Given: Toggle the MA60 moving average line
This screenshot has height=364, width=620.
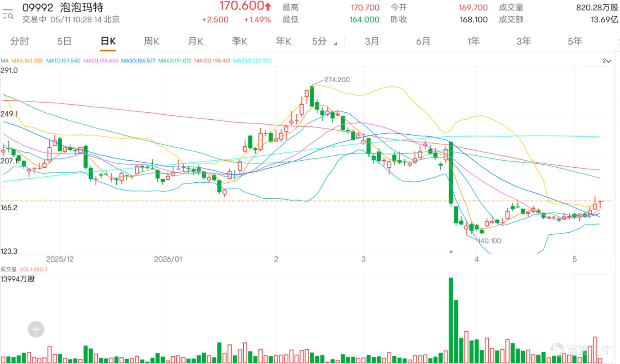Looking at the screenshot, I should pyautogui.click(x=175, y=61).
